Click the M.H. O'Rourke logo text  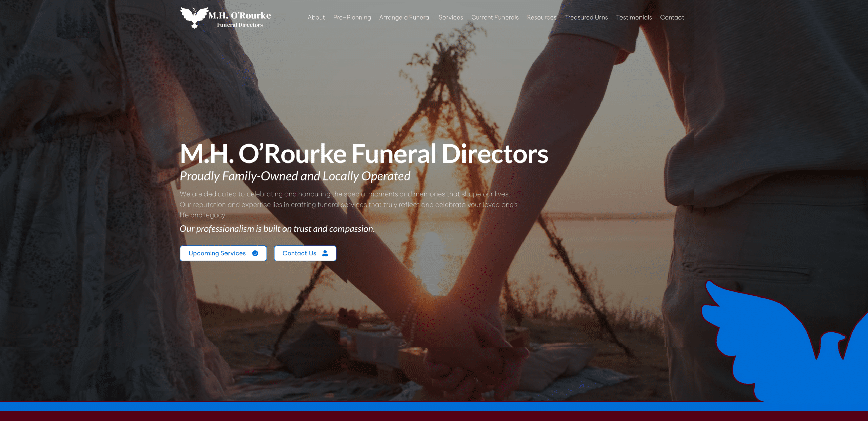[x=239, y=16]
